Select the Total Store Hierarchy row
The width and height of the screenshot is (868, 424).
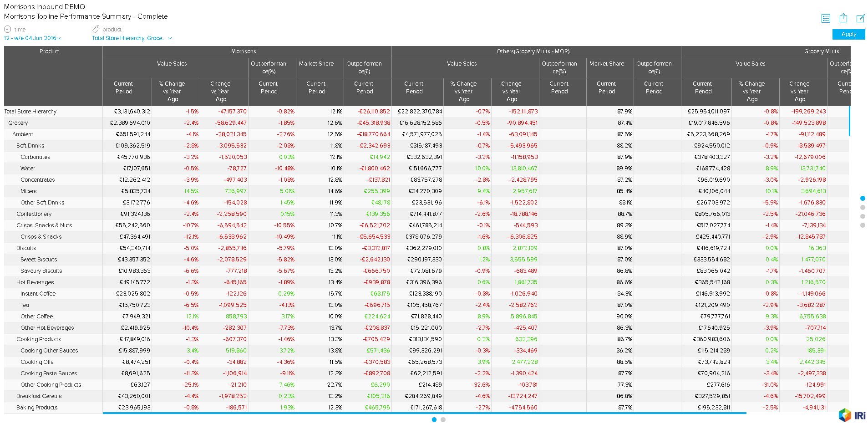coord(426,112)
